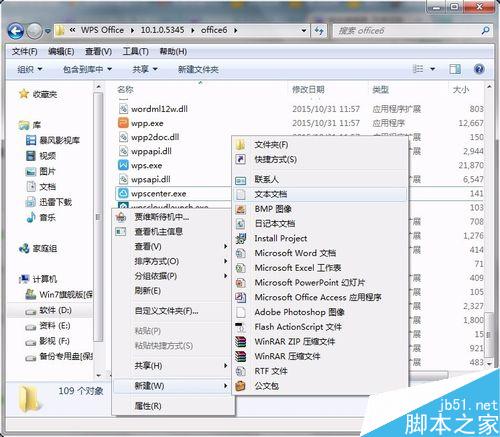This screenshot has height=437, width=500.
Task: Click the Back navigation arrow button
Action: click(x=16, y=31)
